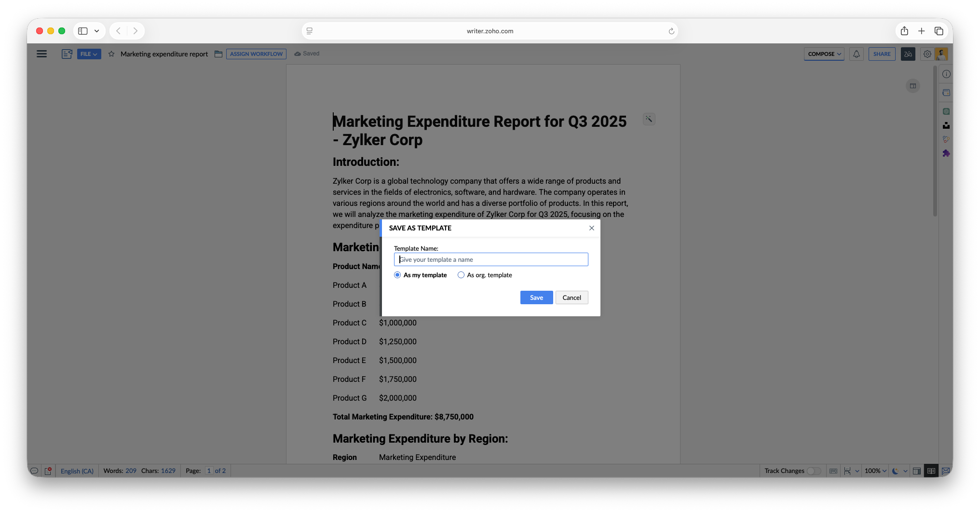The image size is (980, 513).
Task: Click the notifications bell icon
Action: point(857,54)
